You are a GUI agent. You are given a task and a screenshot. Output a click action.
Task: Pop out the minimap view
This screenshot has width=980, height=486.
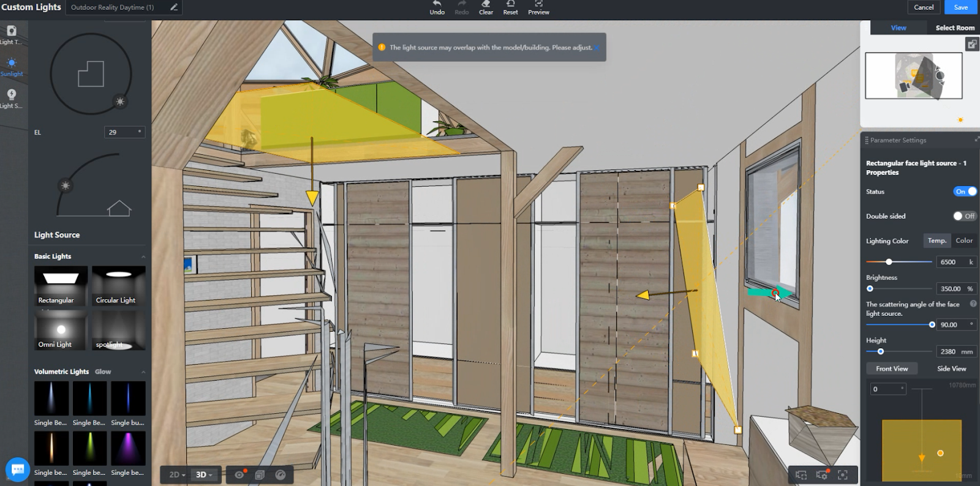pos(971,44)
